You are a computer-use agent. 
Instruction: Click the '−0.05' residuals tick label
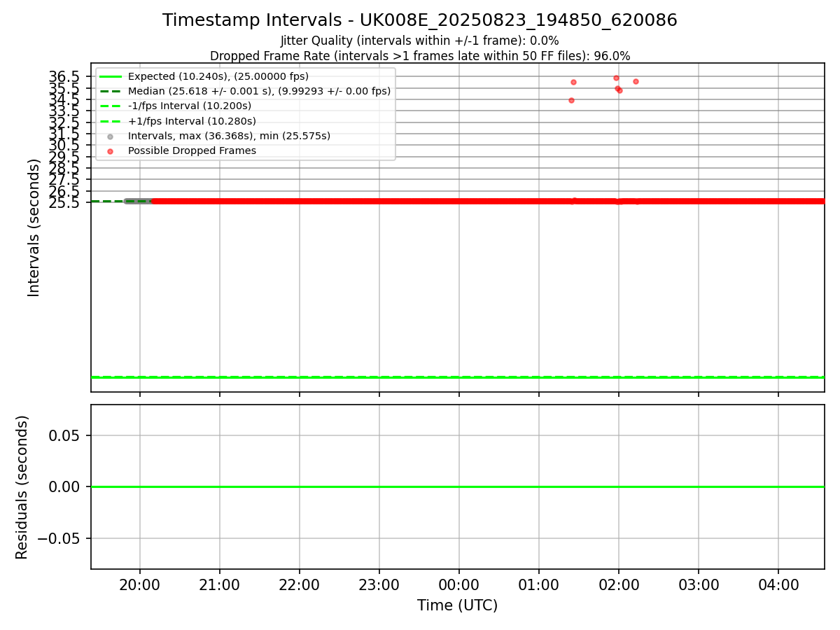click(57, 538)
